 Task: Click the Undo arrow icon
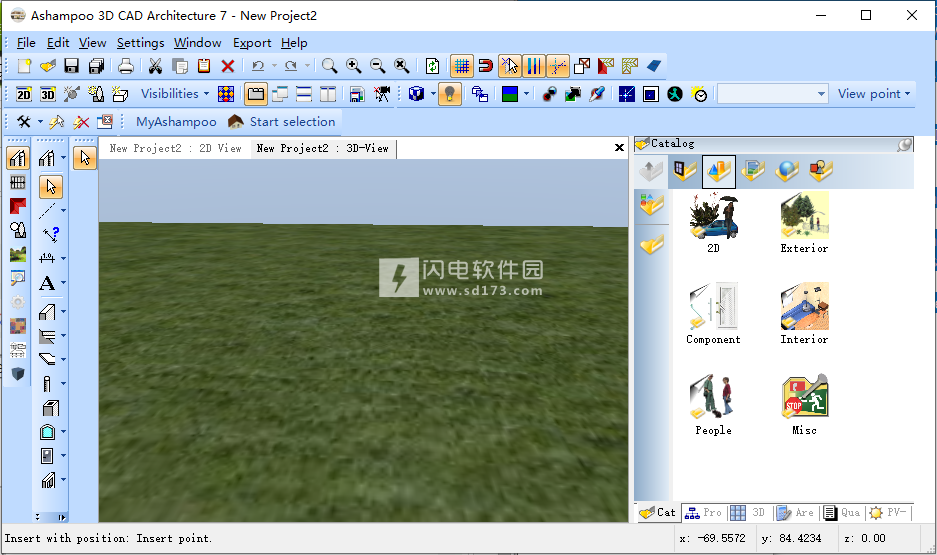(258, 66)
